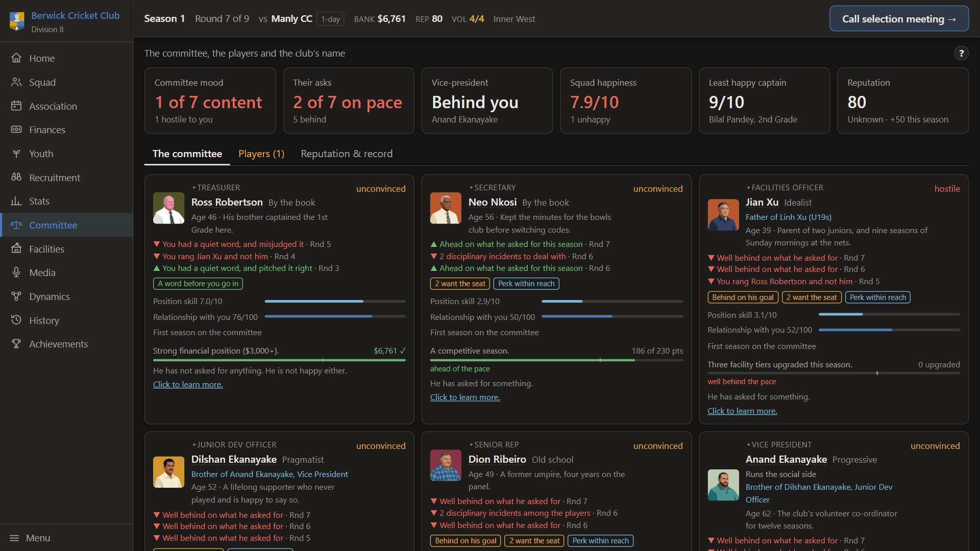Open the Committee mood summary card
This screenshot has height=551, width=980.
click(210, 101)
